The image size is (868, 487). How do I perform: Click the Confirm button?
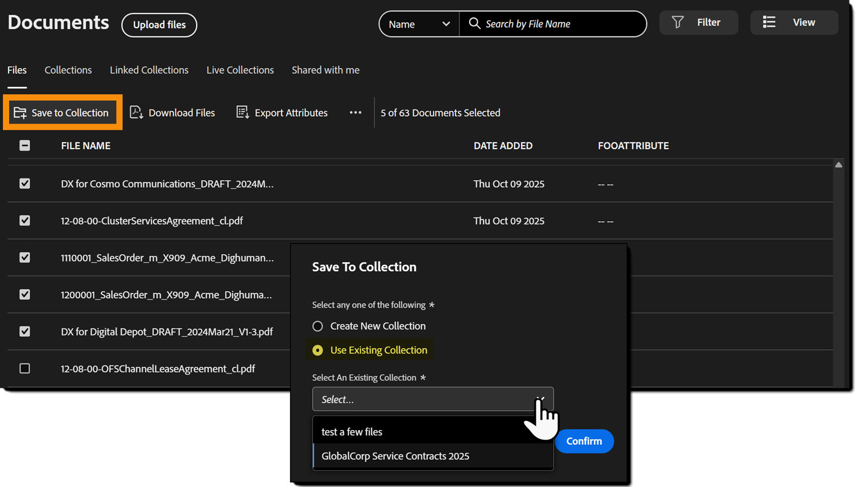pos(584,441)
